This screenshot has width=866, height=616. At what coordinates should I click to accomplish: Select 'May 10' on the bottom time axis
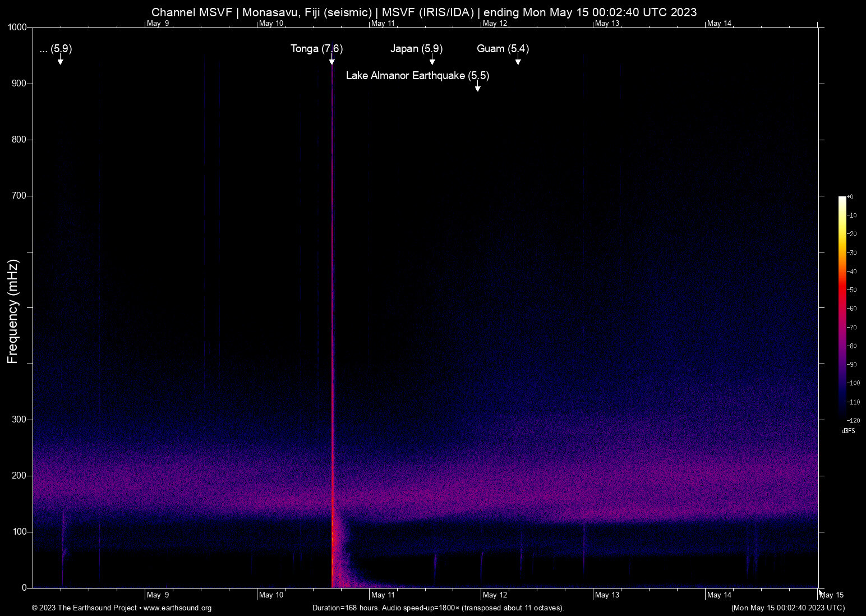pos(271,595)
